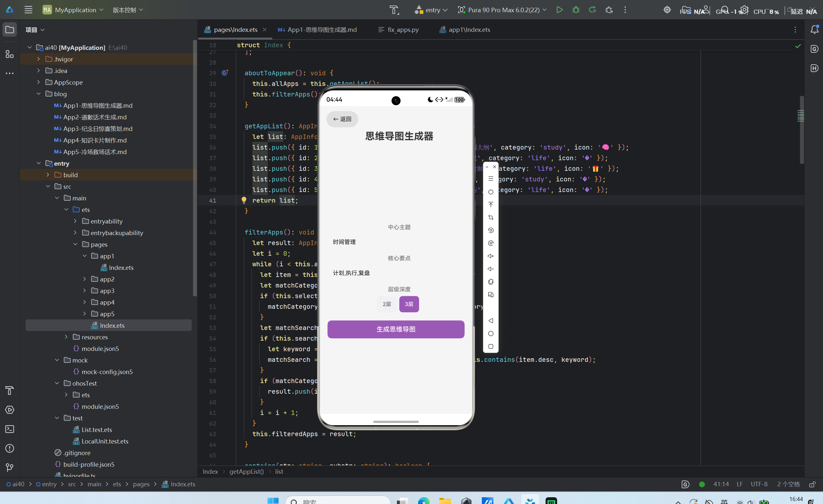Increase emulator volume
The height and width of the screenshot is (504, 823).
coord(491,256)
